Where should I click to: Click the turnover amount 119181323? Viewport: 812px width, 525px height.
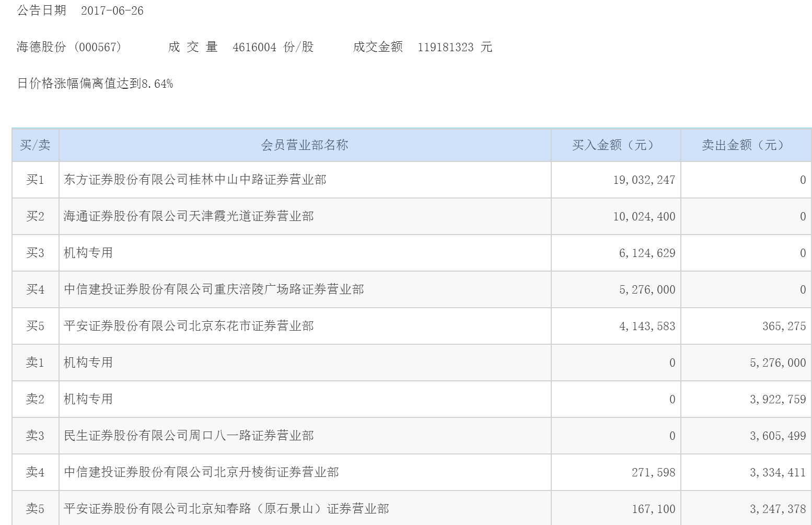(x=446, y=47)
